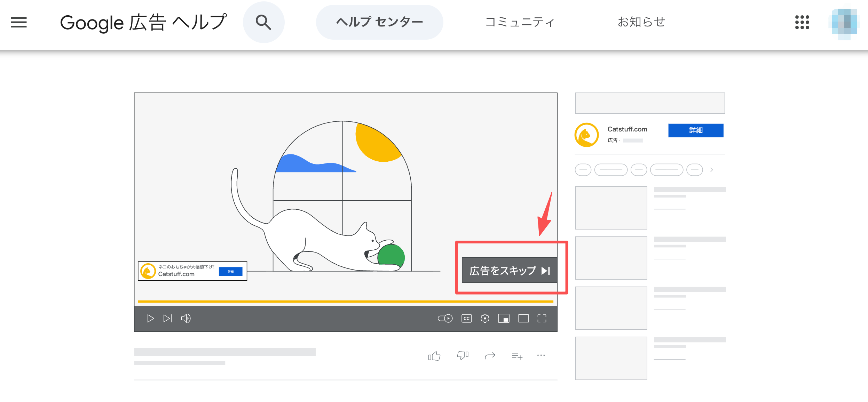
Task: Click the search magnifier icon
Action: (263, 22)
